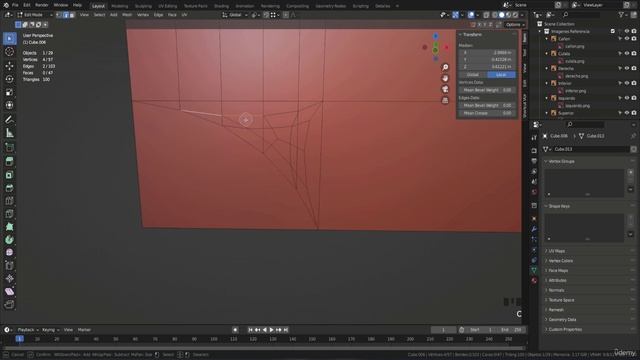
Task: Select the Extrude Region tool
Action: click(x=9, y=161)
